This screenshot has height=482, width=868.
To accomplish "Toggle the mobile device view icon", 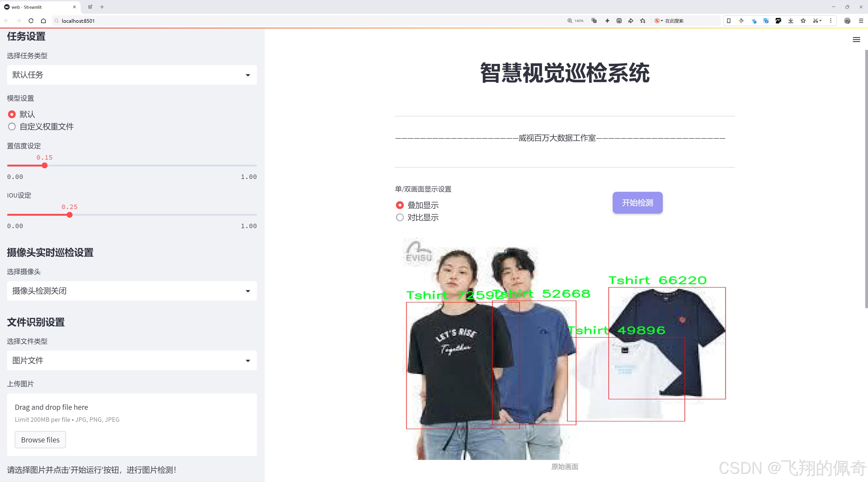I will tap(729, 20).
